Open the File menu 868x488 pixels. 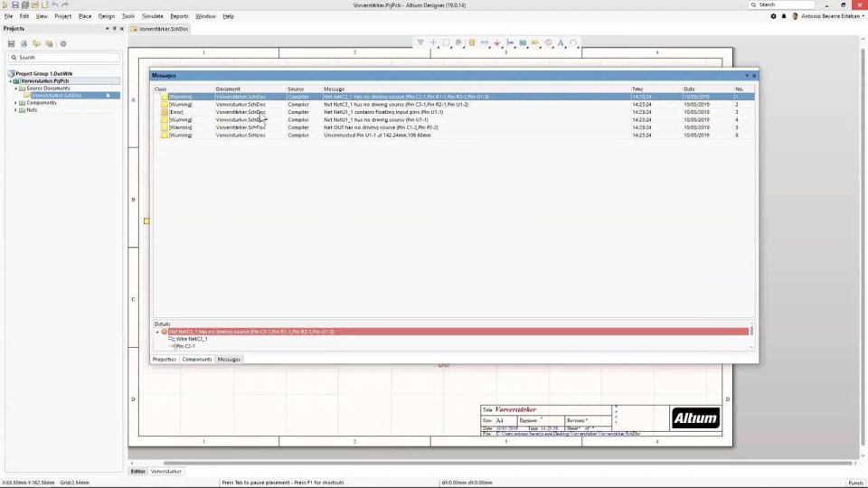coord(8,16)
